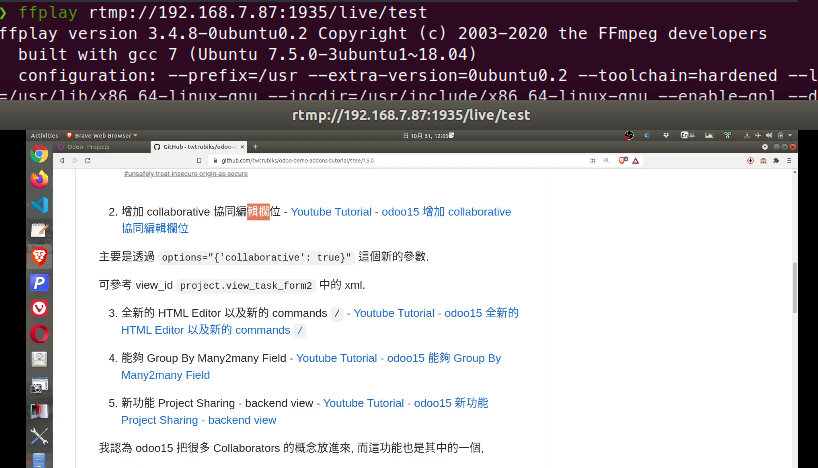Click the options="{'collaborative': true}" code text

(256, 257)
